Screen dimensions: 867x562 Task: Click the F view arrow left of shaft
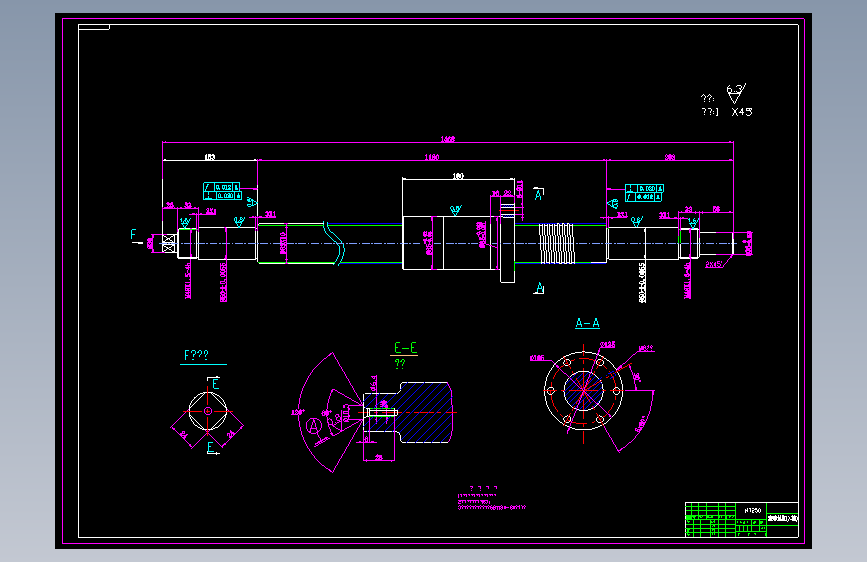tap(135, 237)
